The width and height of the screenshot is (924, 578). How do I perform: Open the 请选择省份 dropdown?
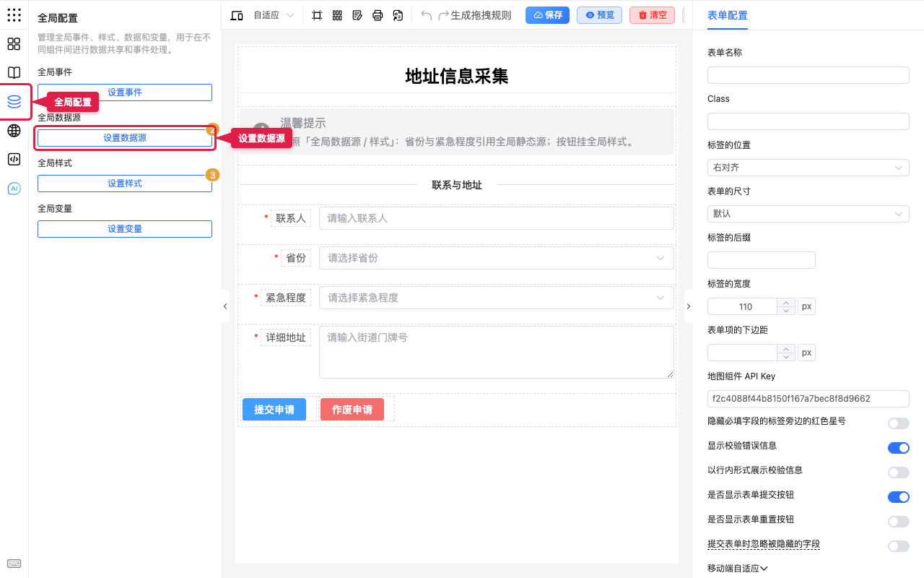pos(497,258)
